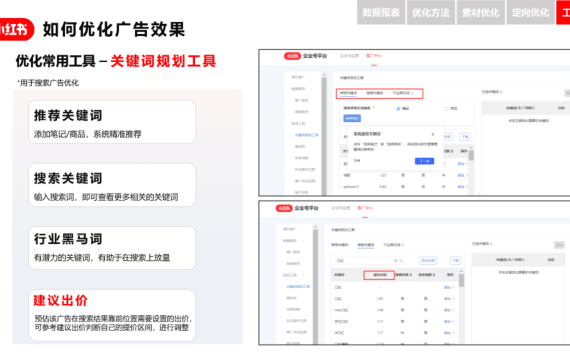Click the blue 选择笔记 button
This screenshot has width=570, height=360.
click(x=352, y=118)
